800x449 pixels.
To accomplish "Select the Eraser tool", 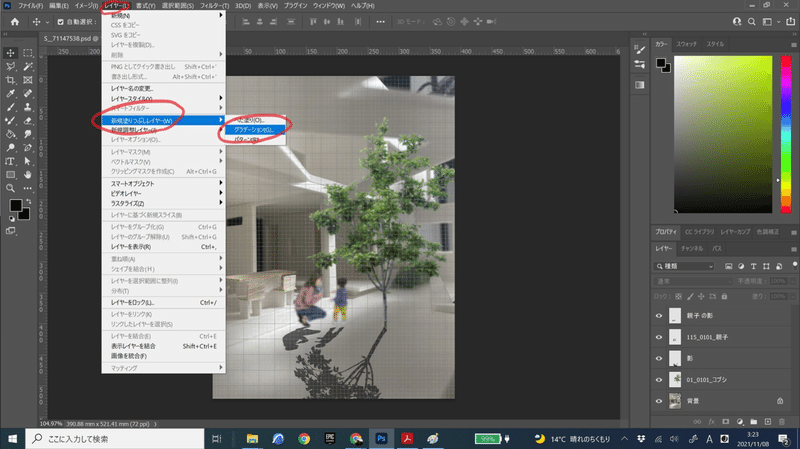I will click(x=28, y=121).
